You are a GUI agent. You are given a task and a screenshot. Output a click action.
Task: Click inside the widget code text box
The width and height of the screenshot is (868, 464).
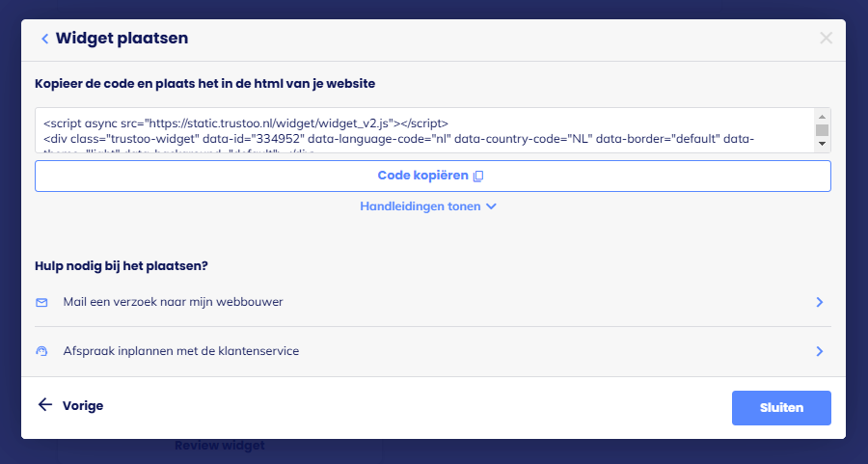coord(424,130)
